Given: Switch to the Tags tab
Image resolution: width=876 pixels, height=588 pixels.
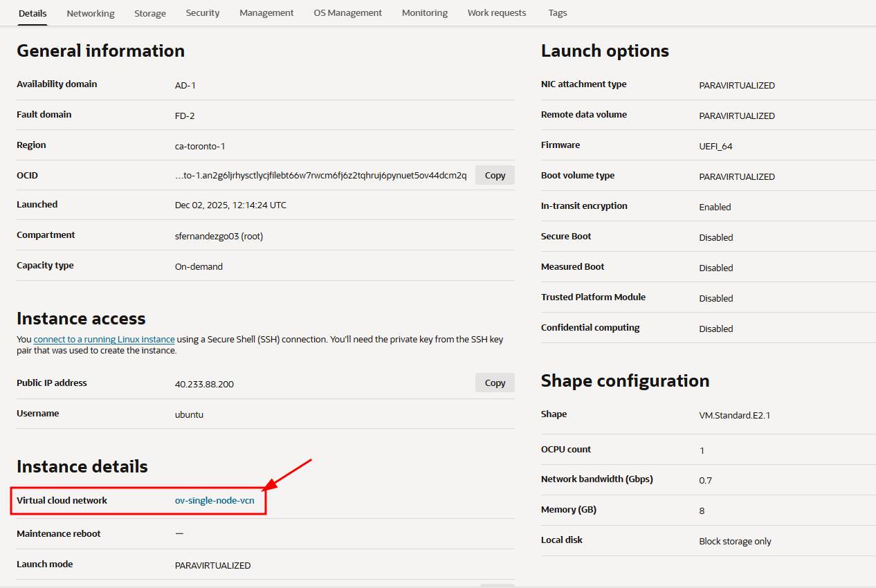Looking at the screenshot, I should [x=558, y=13].
